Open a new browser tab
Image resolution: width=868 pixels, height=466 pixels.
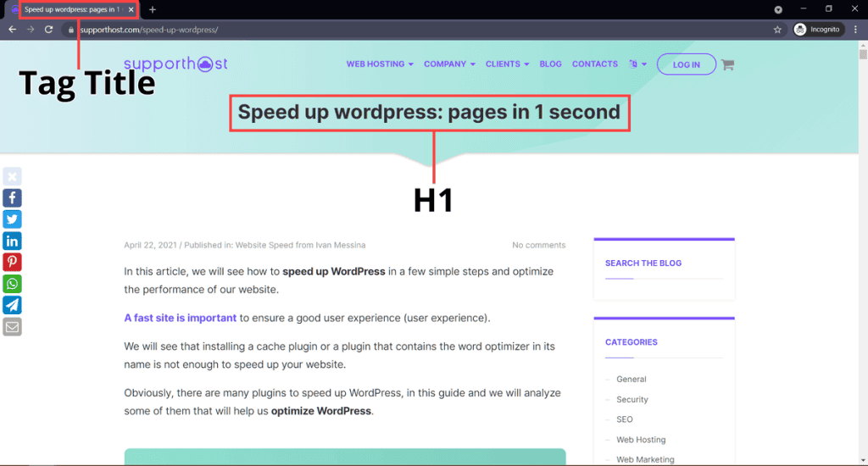(x=153, y=9)
